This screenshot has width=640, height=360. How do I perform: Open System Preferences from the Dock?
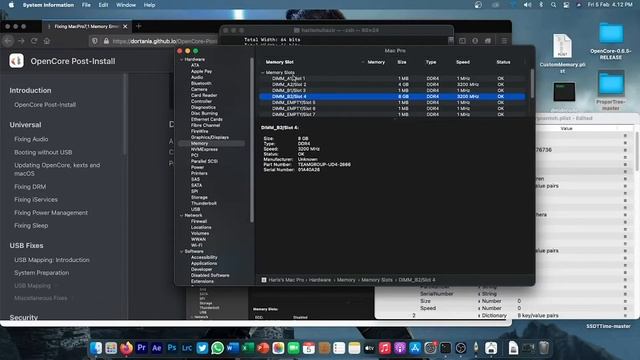tap(430, 348)
